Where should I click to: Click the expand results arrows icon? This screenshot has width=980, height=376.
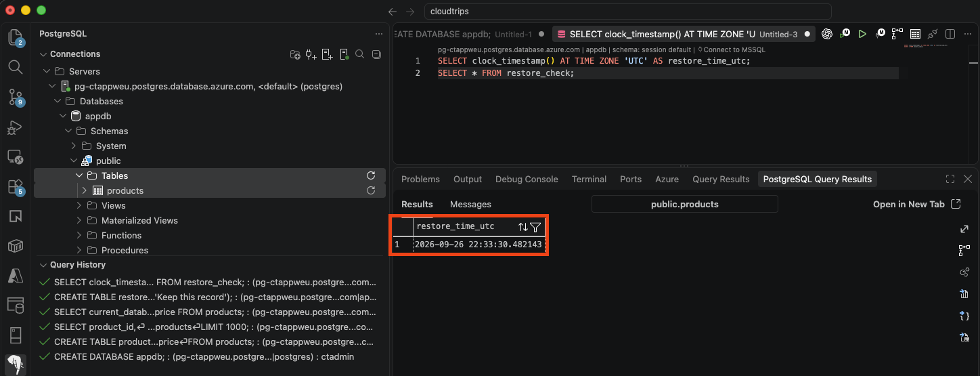[964, 230]
